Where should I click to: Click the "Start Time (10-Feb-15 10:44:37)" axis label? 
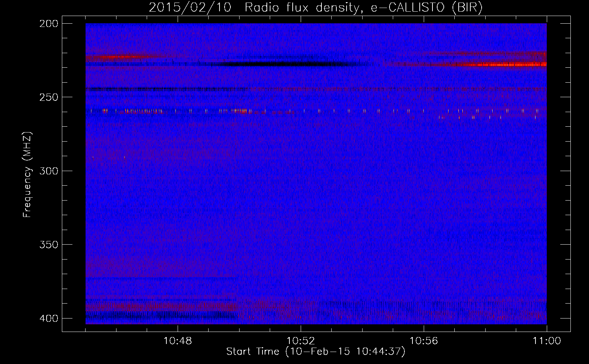(316, 352)
